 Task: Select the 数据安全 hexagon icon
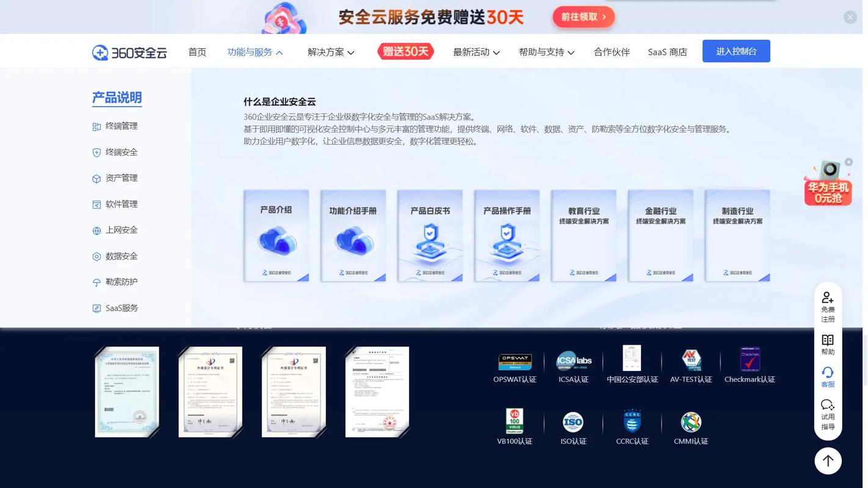96,256
